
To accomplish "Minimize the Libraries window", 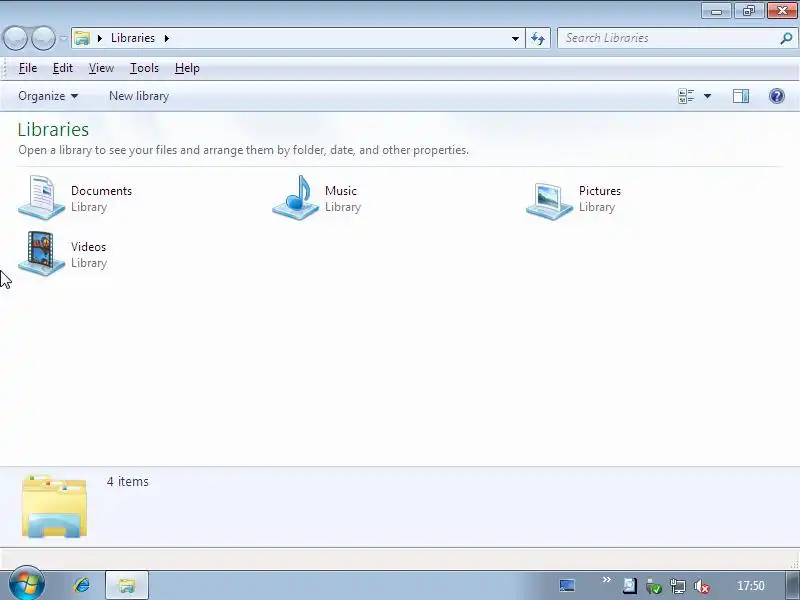I will [x=716, y=11].
